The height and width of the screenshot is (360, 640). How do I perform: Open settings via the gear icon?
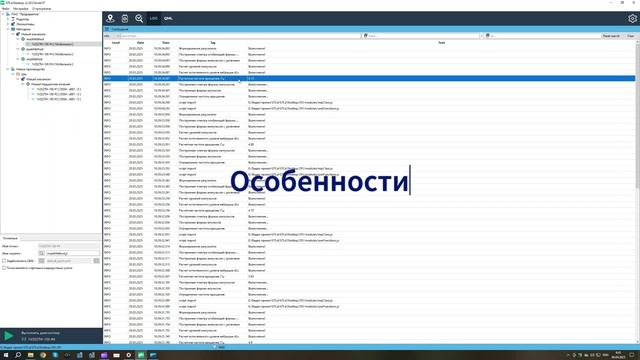coord(632,18)
